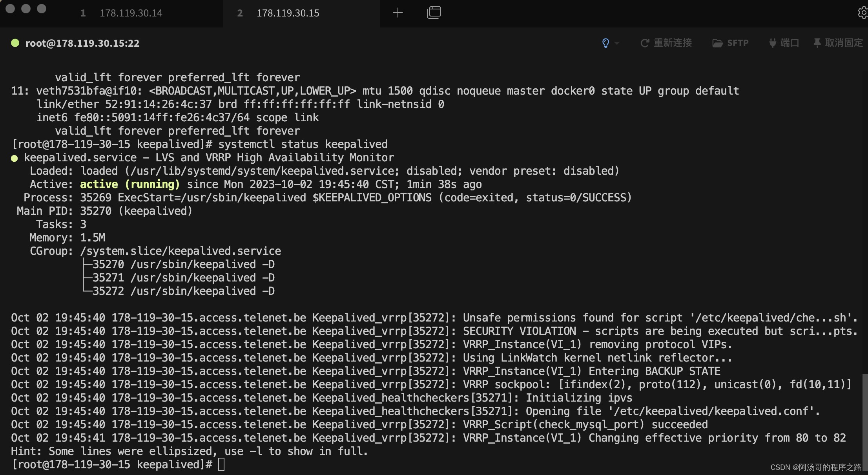The height and width of the screenshot is (475, 868).
Task: Click the '35270 /usr/sbin/keepalived -D' process line
Action: tap(179, 264)
